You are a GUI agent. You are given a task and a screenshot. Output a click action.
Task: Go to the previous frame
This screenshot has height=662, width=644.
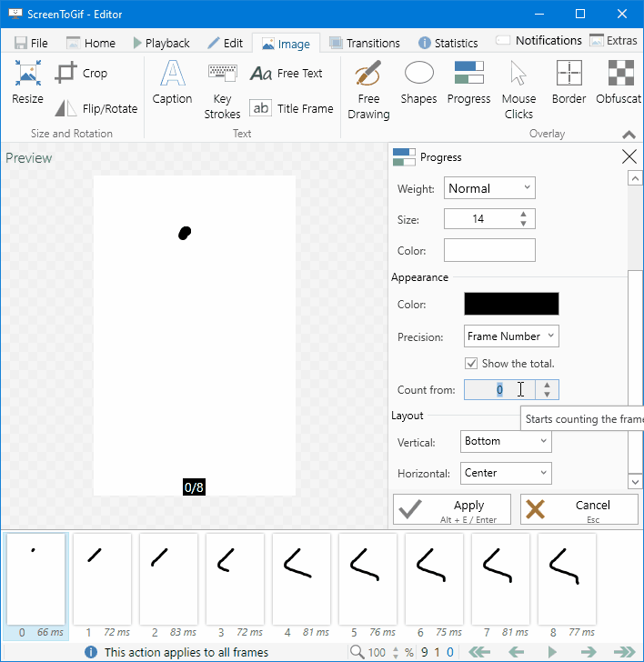(x=516, y=652)
